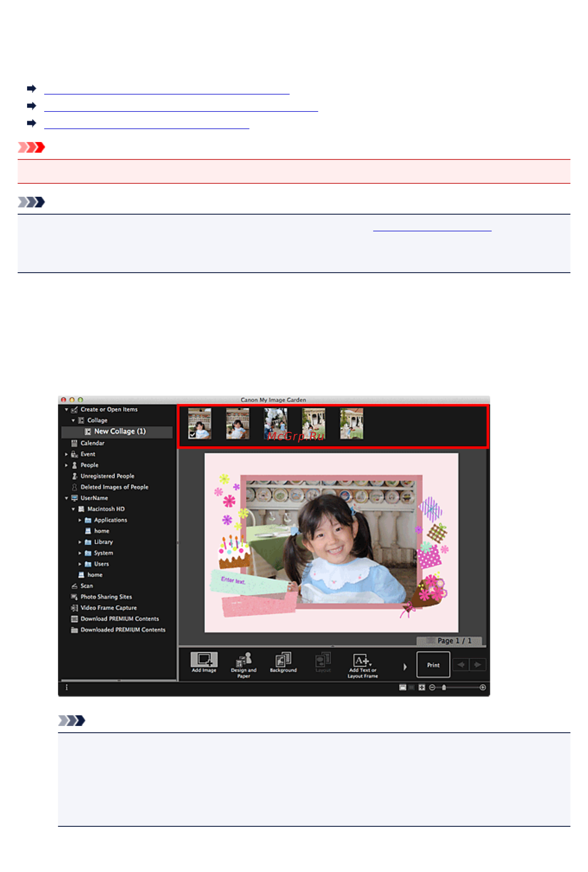This screenshot has width=588, height=872.
Task: View Unregistered People
Action: coord(107,476)
